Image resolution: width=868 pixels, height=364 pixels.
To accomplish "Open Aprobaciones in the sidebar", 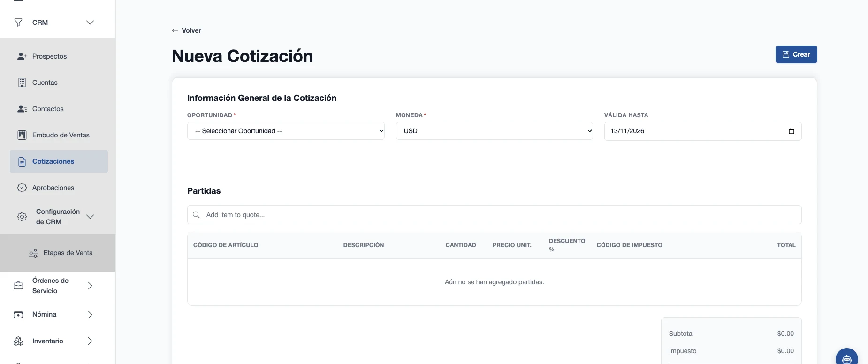I will pyautogui.click(x=59, y=188).
